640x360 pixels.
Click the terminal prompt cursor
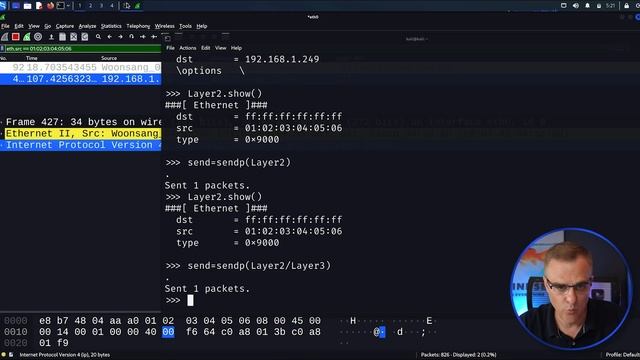point(190,300)
